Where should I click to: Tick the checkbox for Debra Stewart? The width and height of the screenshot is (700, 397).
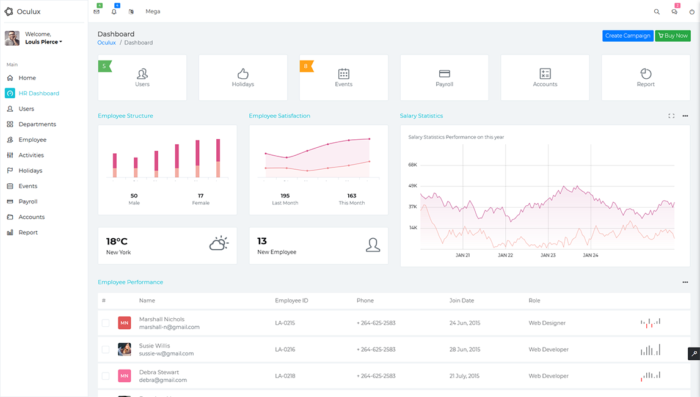(x=105, y=376)
